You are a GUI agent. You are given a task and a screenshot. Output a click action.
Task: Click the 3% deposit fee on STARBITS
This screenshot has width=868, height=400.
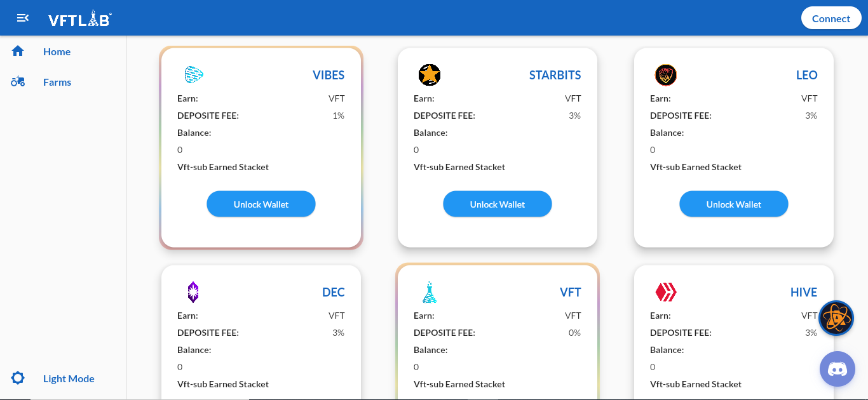coord(574,116)
